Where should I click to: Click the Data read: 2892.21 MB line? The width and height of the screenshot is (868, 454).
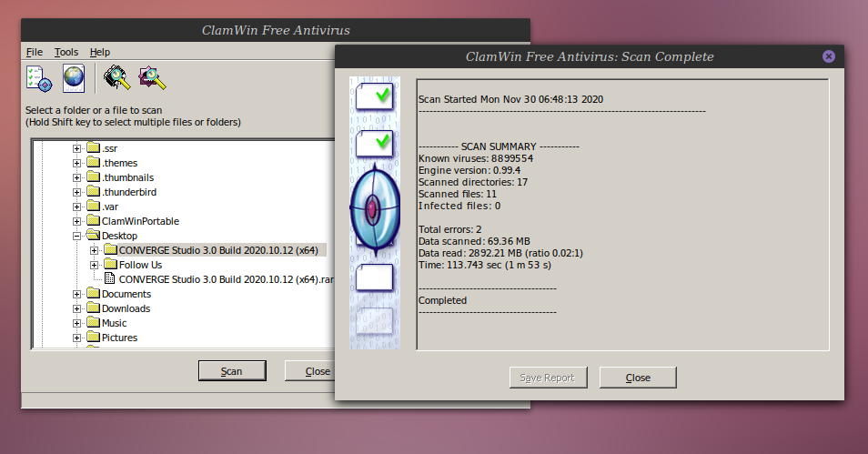pyautogui.click(x=500, y=253)
